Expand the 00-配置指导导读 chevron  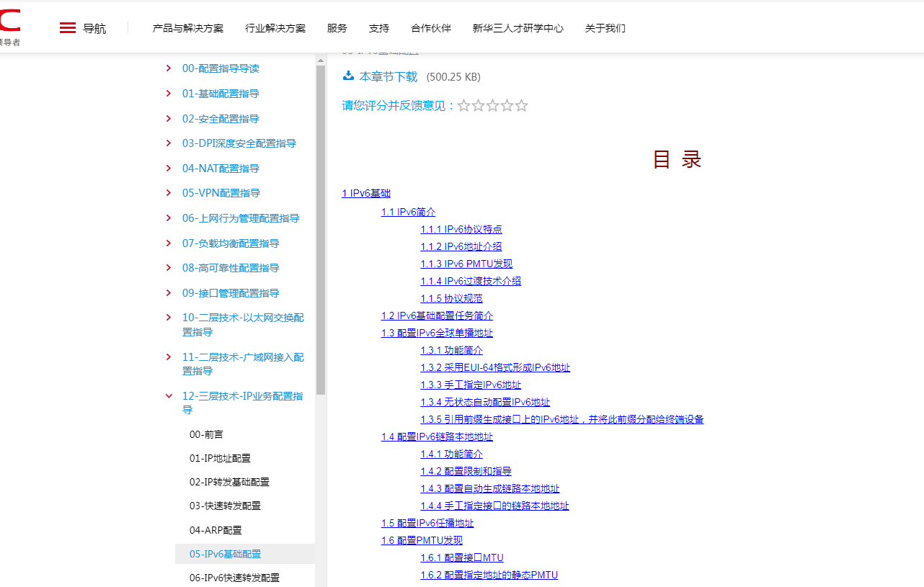click(169, 68)
